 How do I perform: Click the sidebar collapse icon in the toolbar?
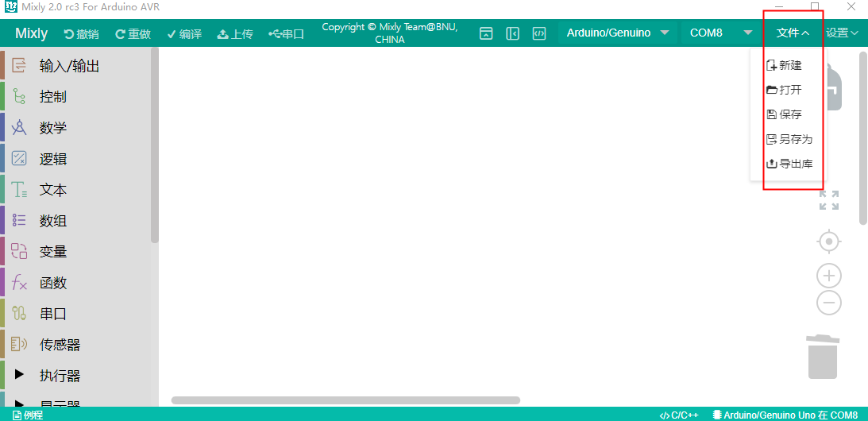click(x=513, y=33)
